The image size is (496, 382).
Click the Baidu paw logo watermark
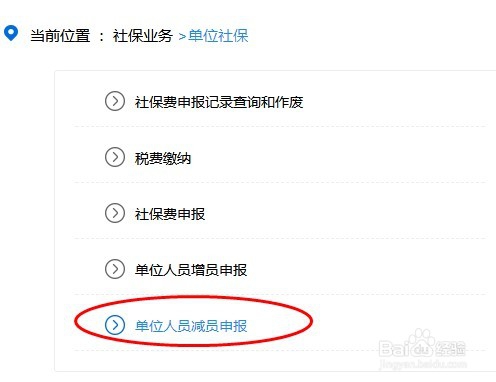click(421, 343)
